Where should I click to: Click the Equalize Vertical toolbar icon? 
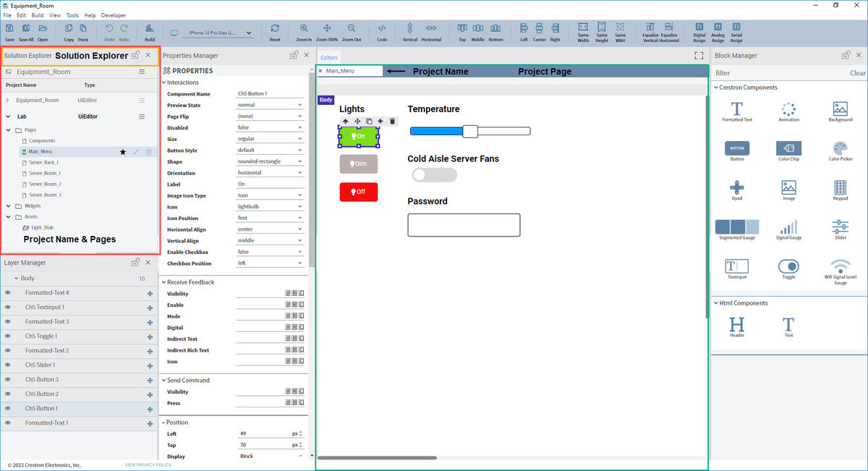point(650,30)
